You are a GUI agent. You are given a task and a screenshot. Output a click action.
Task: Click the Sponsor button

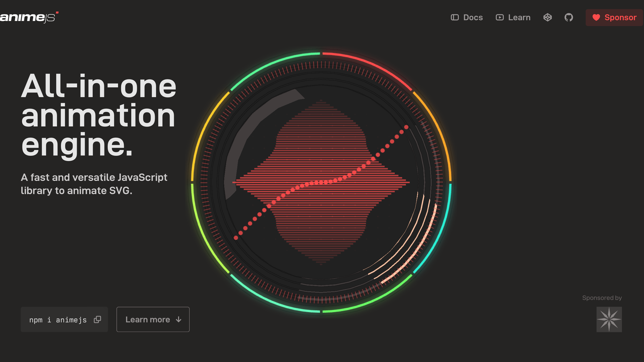[614, 17]
